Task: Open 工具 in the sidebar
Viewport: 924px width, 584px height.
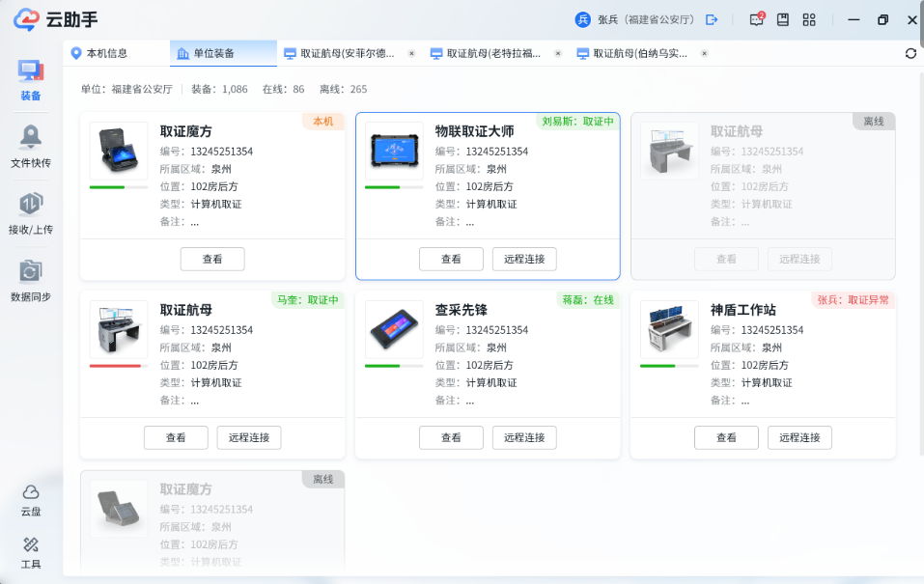Action: [31, 551]
